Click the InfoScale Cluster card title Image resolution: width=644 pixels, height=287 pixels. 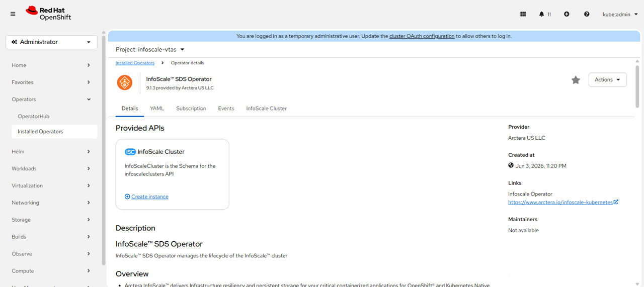tap(161, 152)
